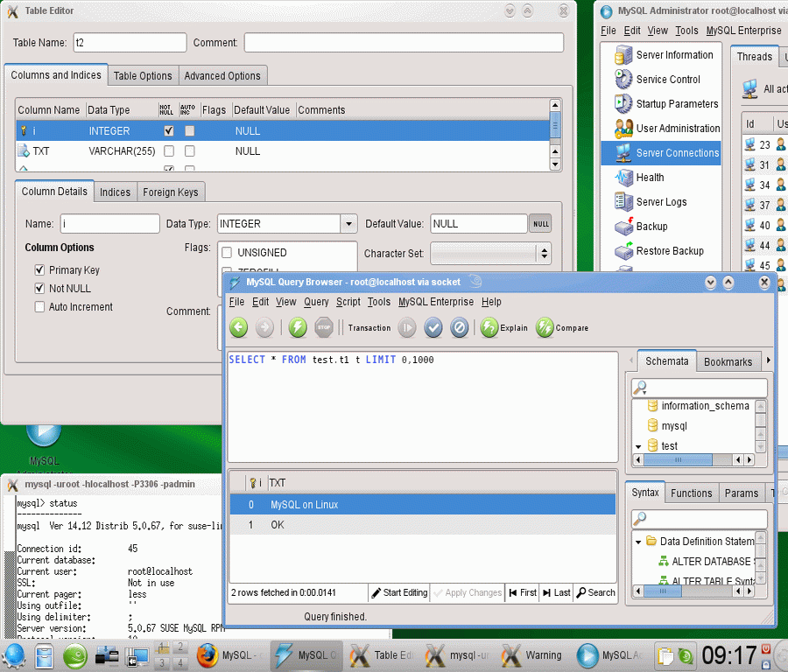
Task: Uncheck the Primary Key option
Action: click(x=39, y=270)
